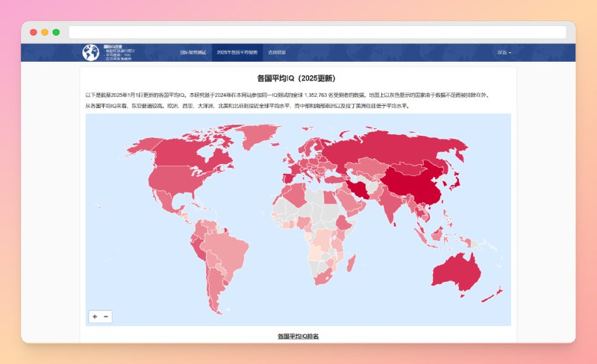
Task: Click the browser address bar
Action: [317, 32]
